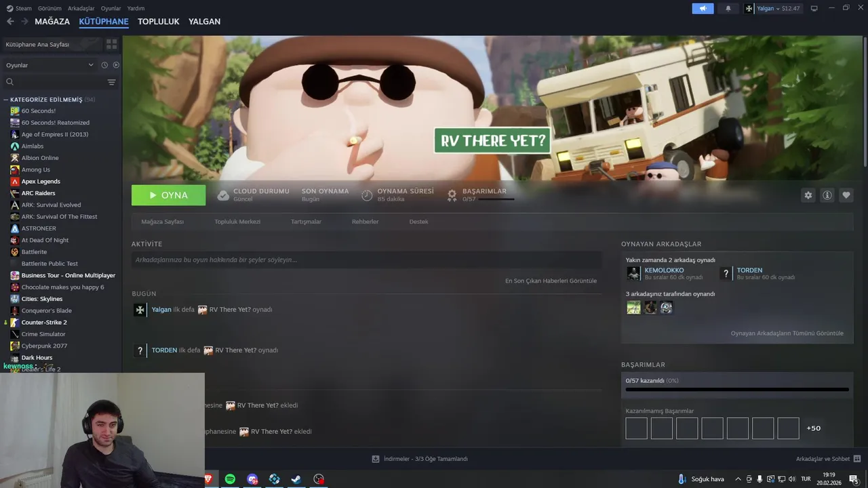Switch to the MAĞAZA tab
Image resolution: width=868 pixels, height=488 pixels.
pos(52,21)
